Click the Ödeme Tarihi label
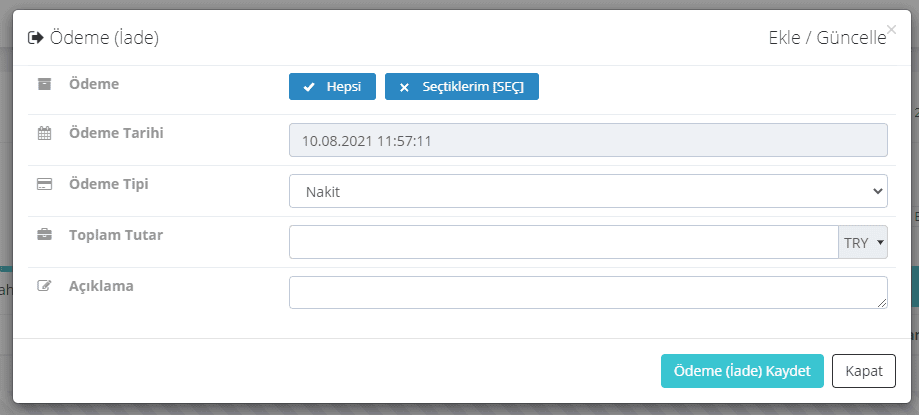Screen dimensions: 919x415 pyautogui.click(x=116, y=133)
